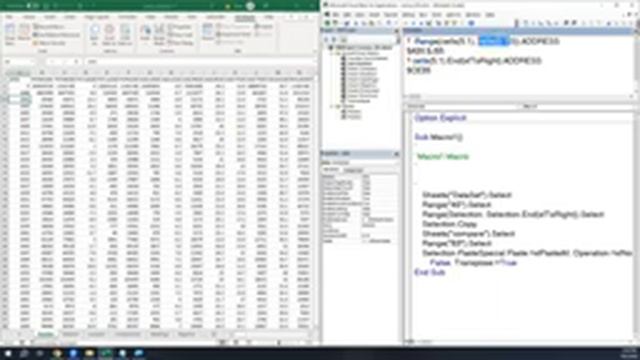The height and width of the screenshot is (360, 640).
Task: Click Import in XML group
Action: coord(264,27)
